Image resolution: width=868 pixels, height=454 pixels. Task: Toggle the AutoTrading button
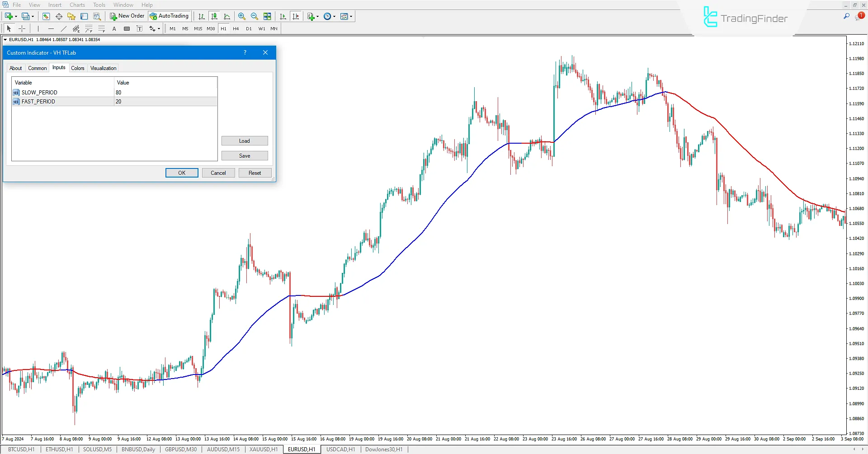[169, 16]
